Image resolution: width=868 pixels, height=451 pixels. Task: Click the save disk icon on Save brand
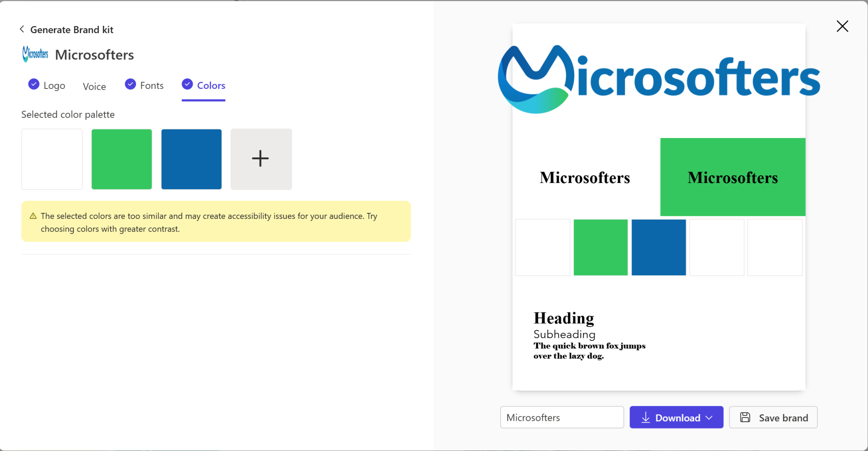click(746, 417)
